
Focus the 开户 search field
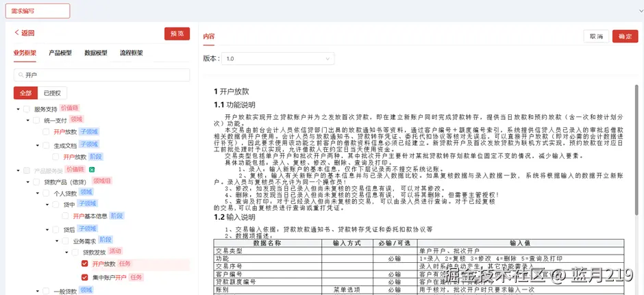pyautogui.click(x=101, y=75)
